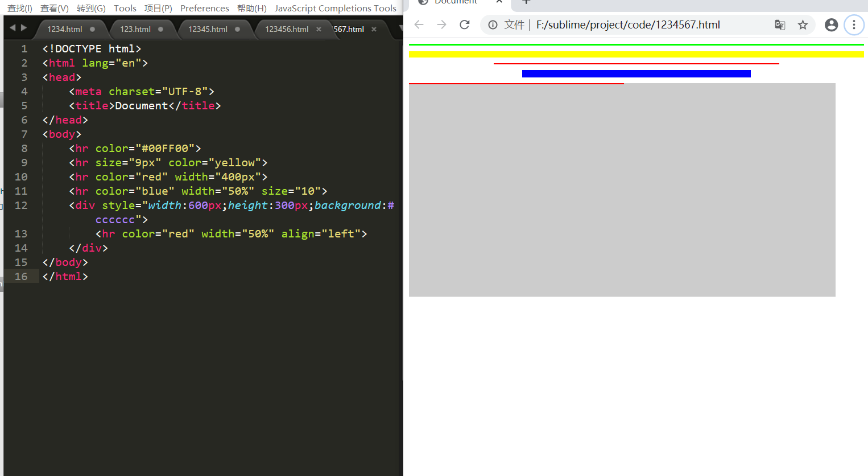The image size is (868, 476).
Task: Open the 帮助(H) menu
Action: point(252,8)
